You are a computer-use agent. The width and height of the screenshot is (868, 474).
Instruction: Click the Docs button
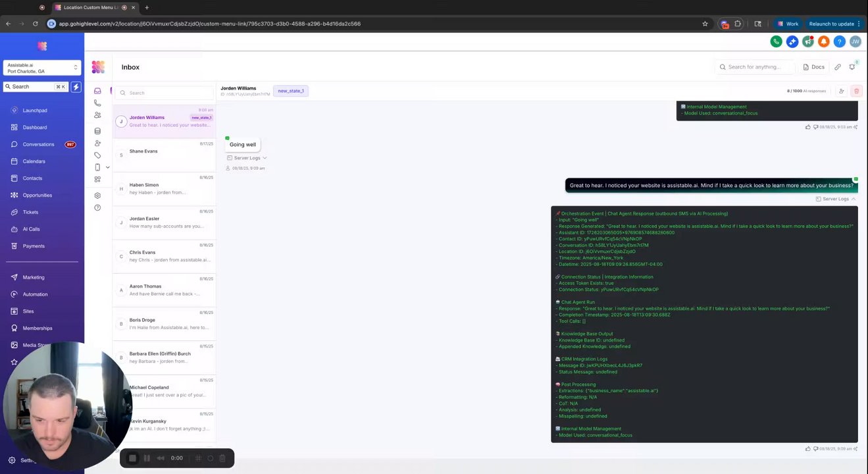pos(814,67)
